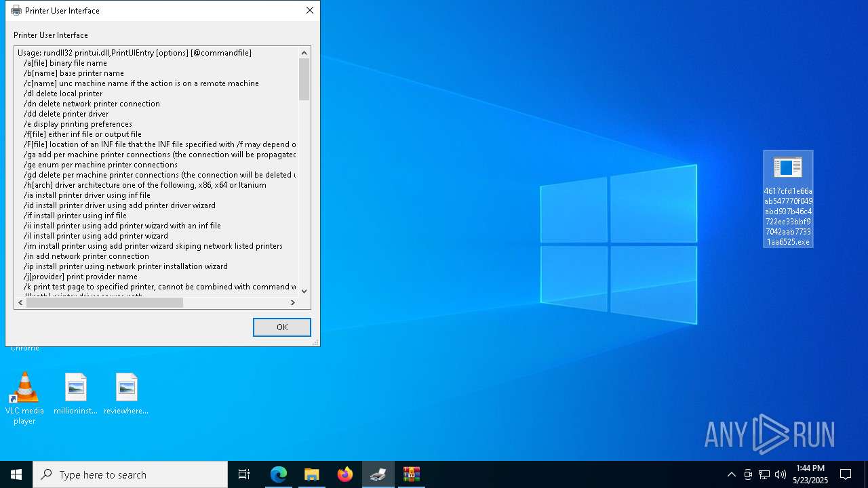
Task: Click the horizontal scrollbar right arrow
Action: pos(292,303)
